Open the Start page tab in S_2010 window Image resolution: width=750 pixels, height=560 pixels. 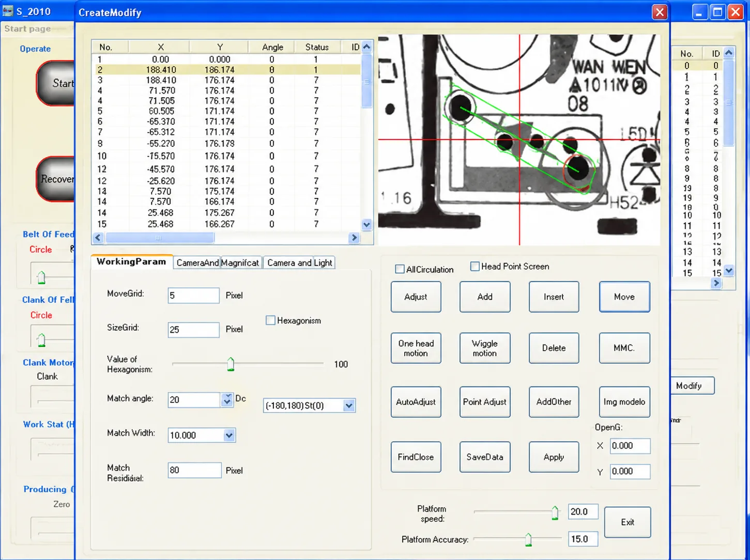pyautogui.click(x=28, y=29)
